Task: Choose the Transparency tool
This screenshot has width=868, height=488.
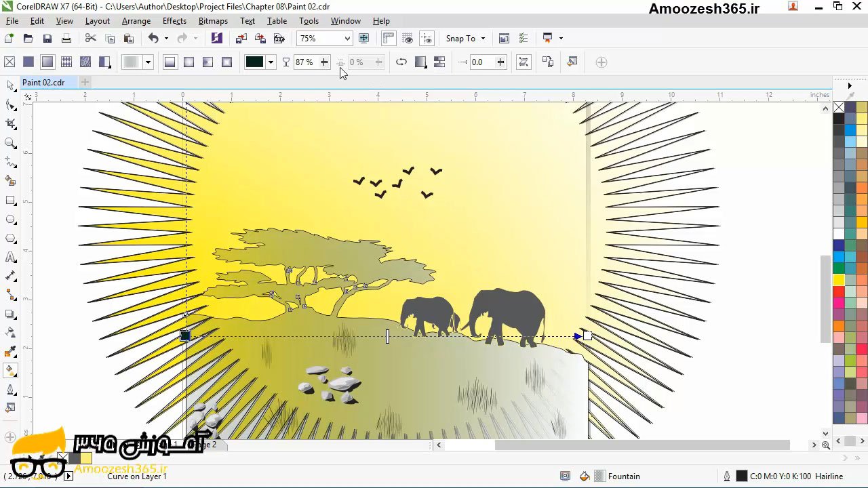Action: [11, 333]
